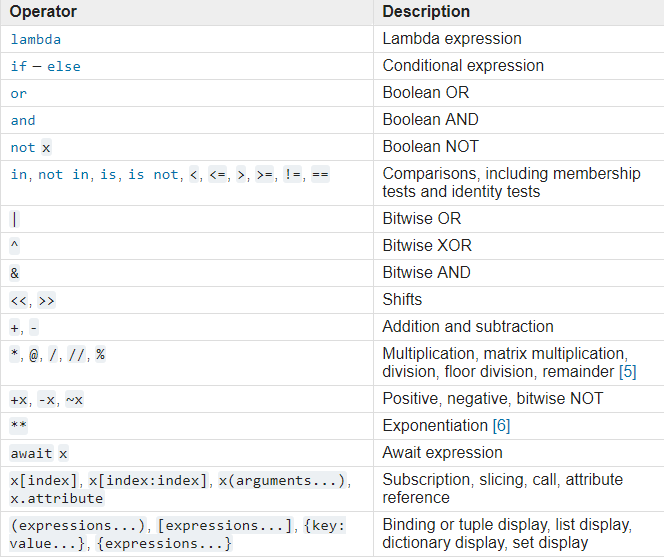Click the 'Addition and subtraction' description text

[x=467, y=327]
